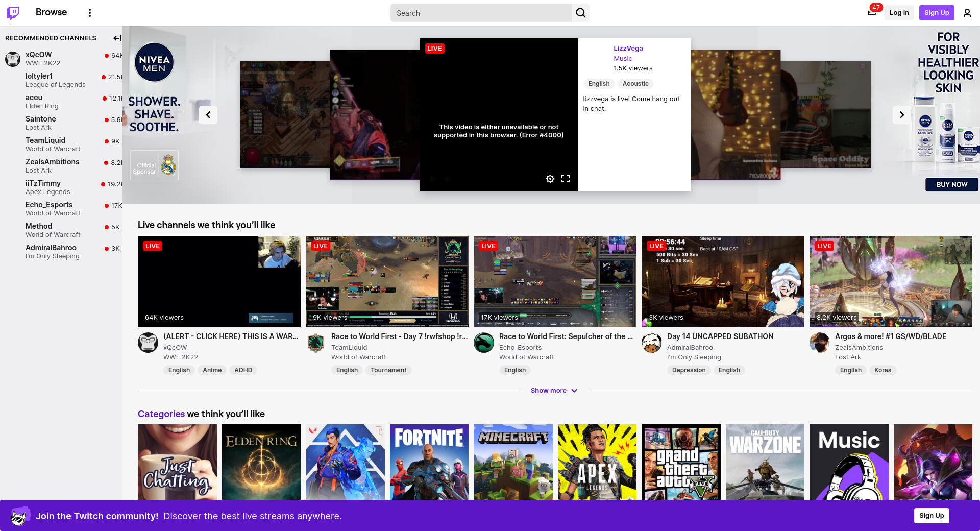Image resolution: width=980 pixels, height=531 pixels.
Task: Open the three-dot more options menu
Action: [x=90, y=13]
